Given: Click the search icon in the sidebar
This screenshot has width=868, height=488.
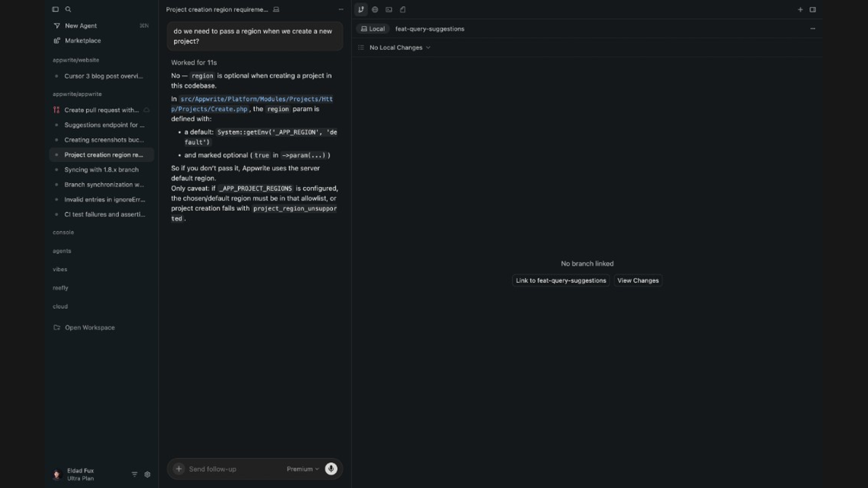Looking at the screenshot, I should [x=68, y=9].
